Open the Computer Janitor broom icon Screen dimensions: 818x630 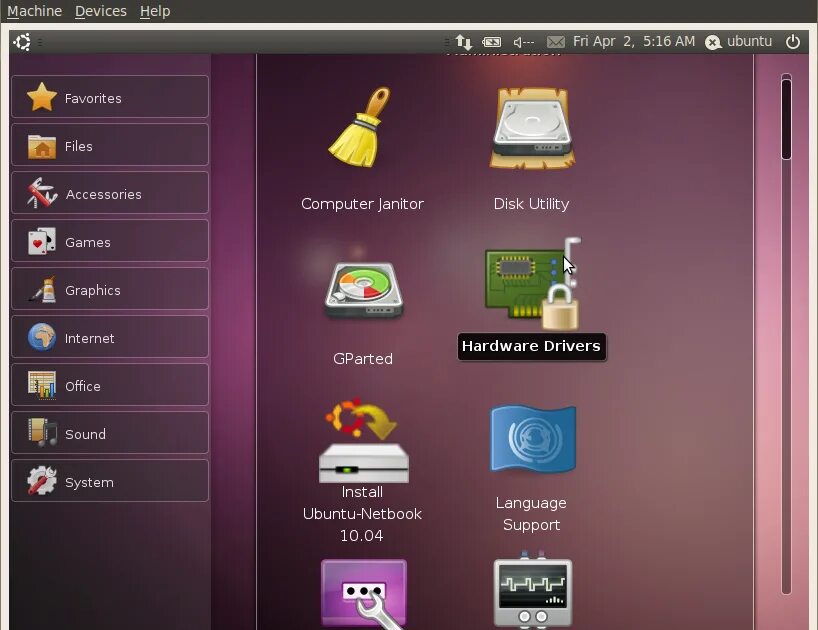(359, 128)
